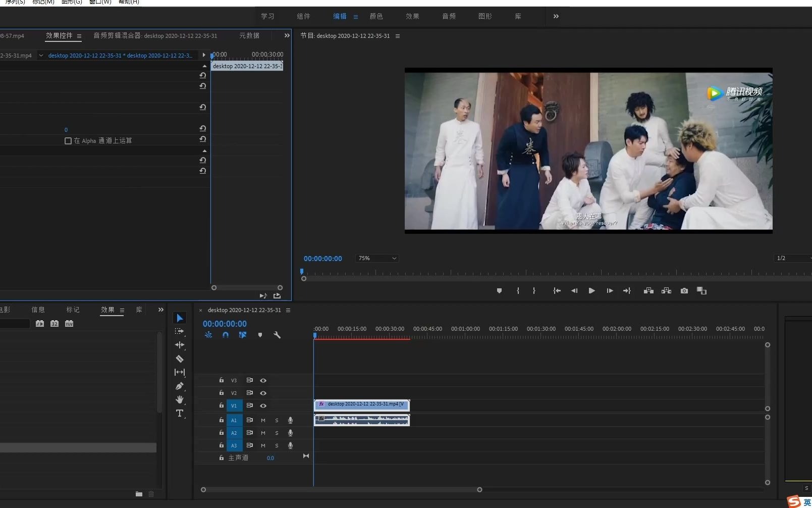This screenshot has height=508, width=812.
Task: Click the 32-bit color effects filter icon
Action: coord(55,324)
